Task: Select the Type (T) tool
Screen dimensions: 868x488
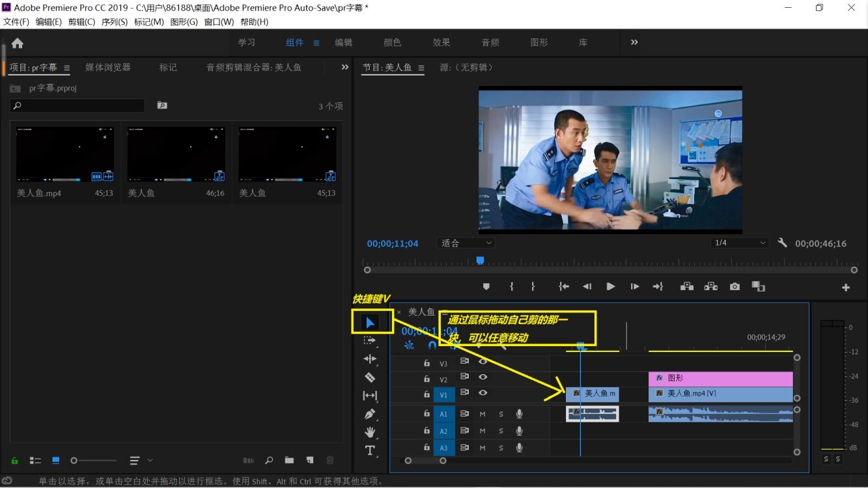Action: 370,450
